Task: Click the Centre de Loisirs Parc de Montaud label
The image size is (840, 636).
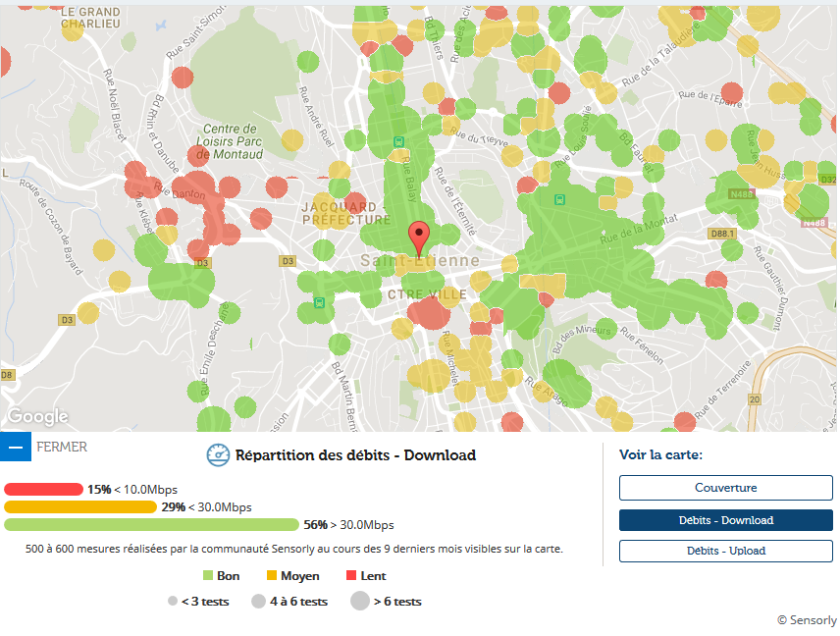Action: (x=232, y=141)
